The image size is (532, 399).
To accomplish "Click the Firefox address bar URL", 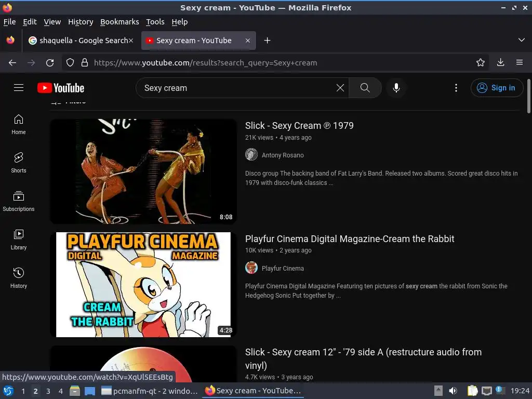I will point(206,63).
